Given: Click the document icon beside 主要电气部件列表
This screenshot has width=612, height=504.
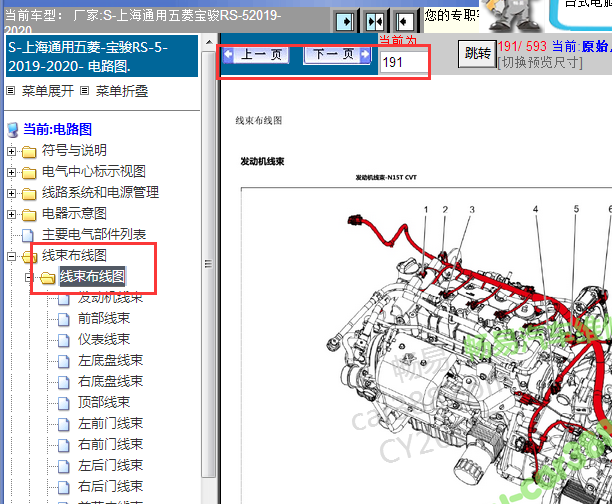Looking at the screenshot, I should coord(28,235).
